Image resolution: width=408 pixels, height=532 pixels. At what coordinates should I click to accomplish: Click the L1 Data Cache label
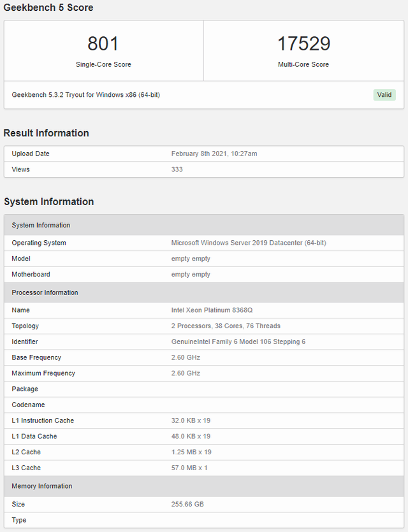point(34,436)
